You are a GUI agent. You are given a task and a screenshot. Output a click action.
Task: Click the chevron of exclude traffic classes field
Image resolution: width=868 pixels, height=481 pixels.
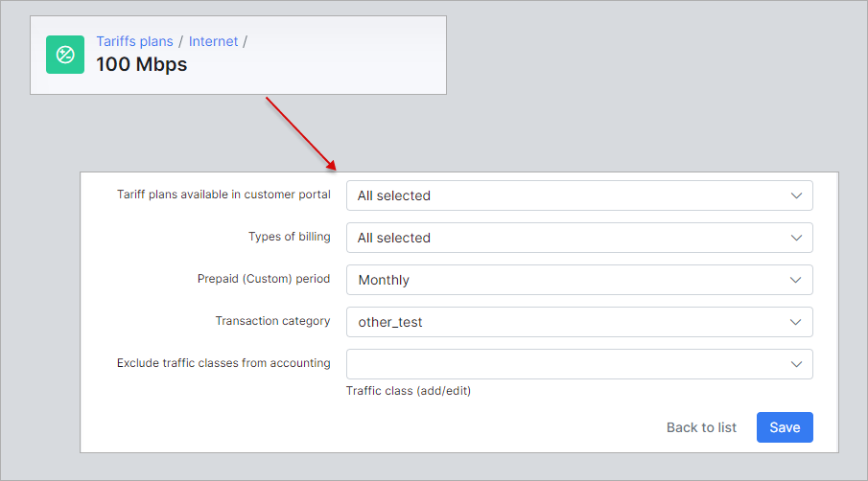(x=796, y=364)
